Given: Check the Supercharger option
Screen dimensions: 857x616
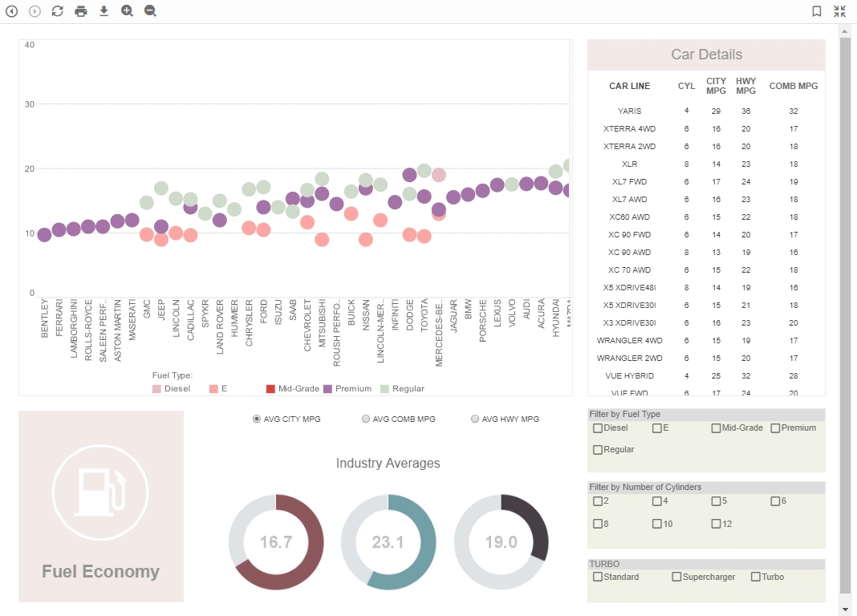Looking at the screenshot, I should [676, 577].
